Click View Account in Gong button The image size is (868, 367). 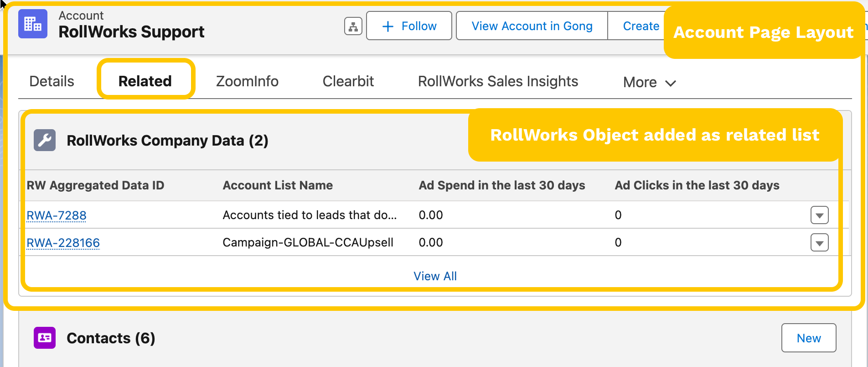tap(532, 26)
